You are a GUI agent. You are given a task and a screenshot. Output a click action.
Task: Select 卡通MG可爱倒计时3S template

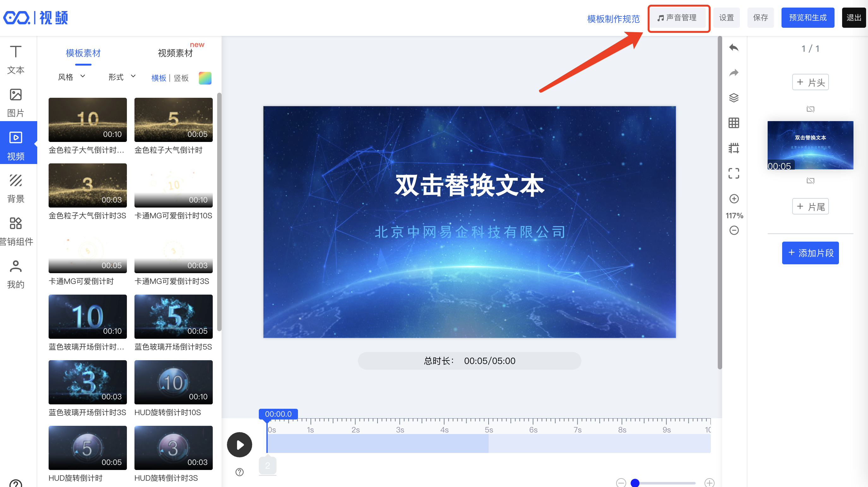coord(174,251)
